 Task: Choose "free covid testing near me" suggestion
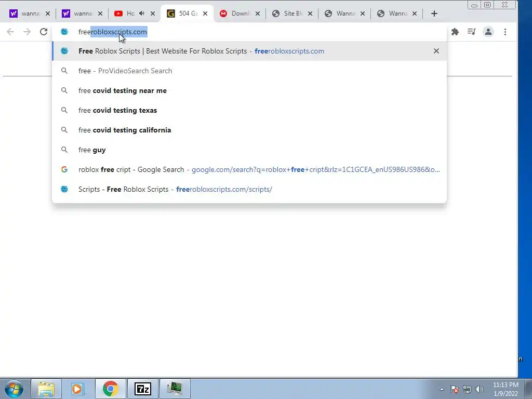coord(249,90)
